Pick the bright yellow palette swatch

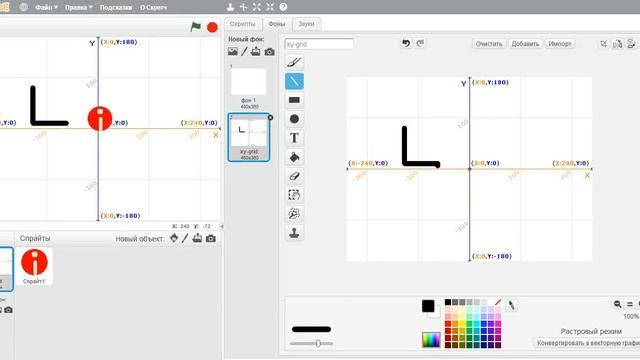[462, 324]
